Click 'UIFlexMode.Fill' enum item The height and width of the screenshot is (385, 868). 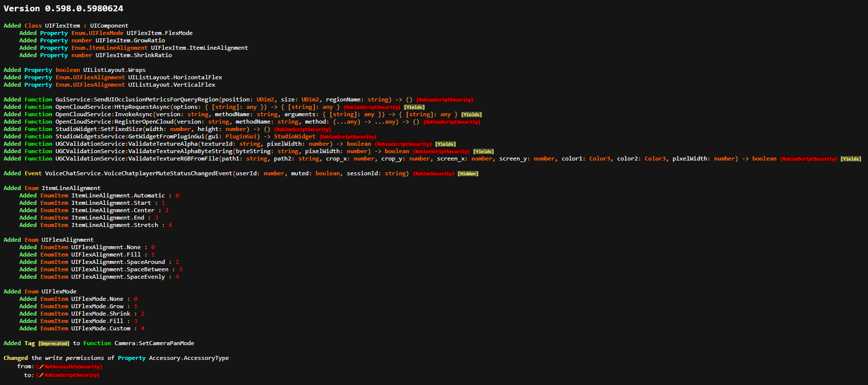coord(97,321)
